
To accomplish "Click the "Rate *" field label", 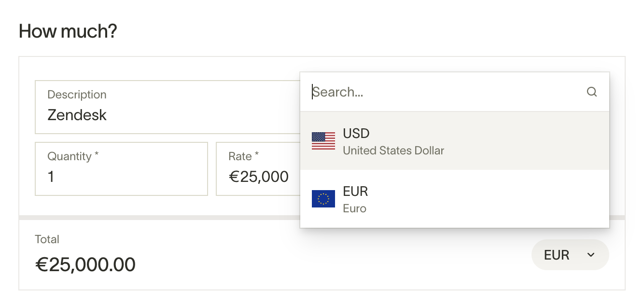I will 244,156.
